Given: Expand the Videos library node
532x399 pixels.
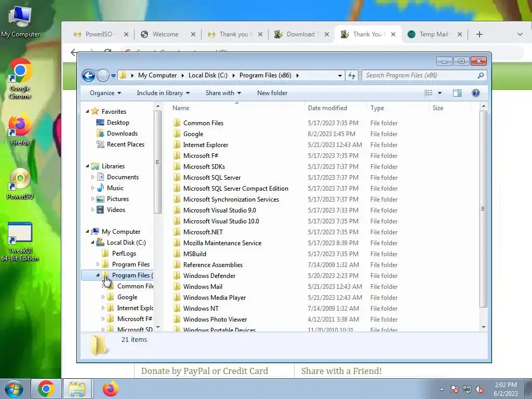Looking at the screenshot, I should [x=92, y=210].
